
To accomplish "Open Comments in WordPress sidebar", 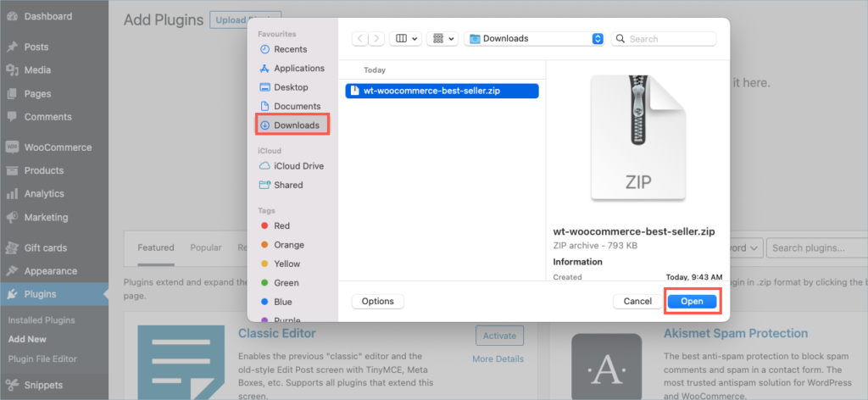I will (x=47, y=117).
